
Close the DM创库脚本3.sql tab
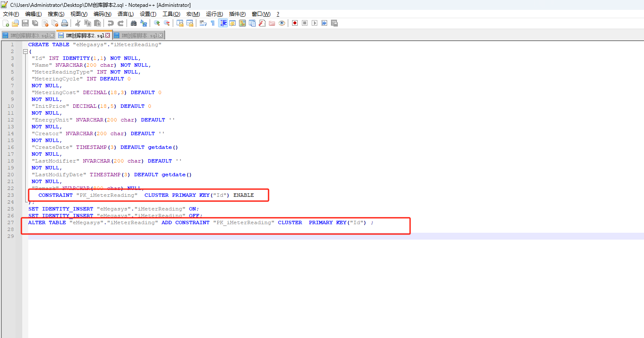(x=52, y=36)
